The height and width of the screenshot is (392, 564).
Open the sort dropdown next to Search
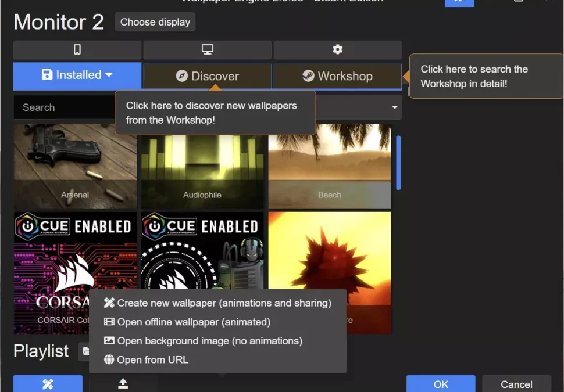point(394,107)
